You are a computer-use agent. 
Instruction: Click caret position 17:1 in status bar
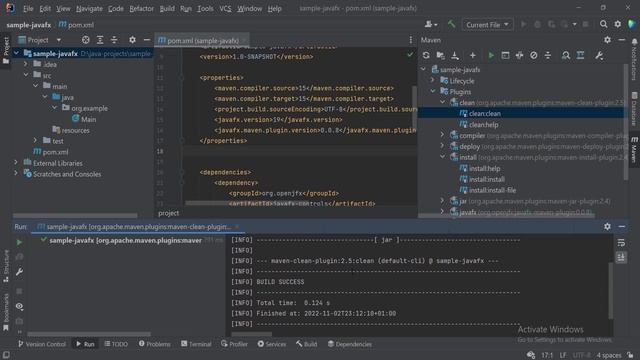[x=547, y=355]
